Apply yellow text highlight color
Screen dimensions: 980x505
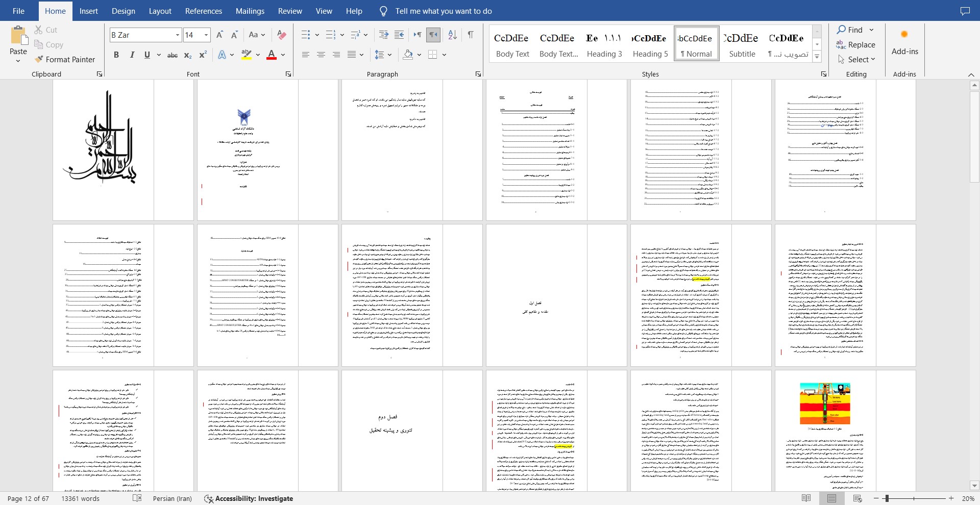click(x=247, y=55)
